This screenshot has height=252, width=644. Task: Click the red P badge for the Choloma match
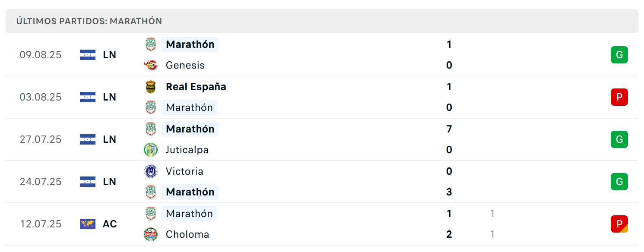pos(619,224)
